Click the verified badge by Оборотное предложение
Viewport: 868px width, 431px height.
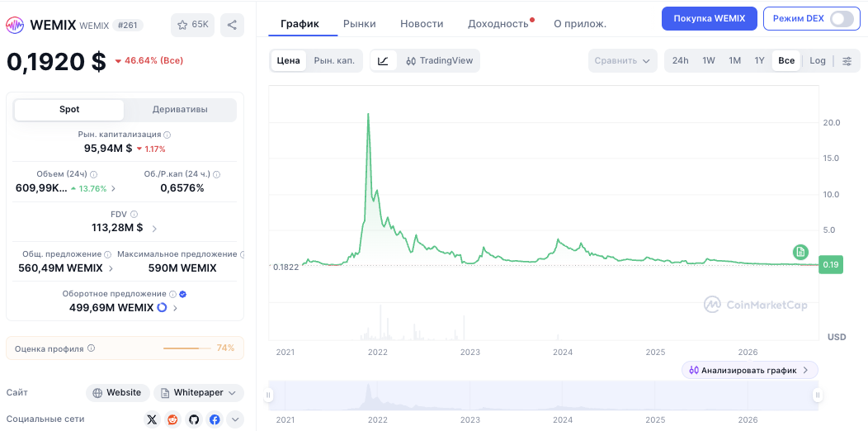(183, 294)
